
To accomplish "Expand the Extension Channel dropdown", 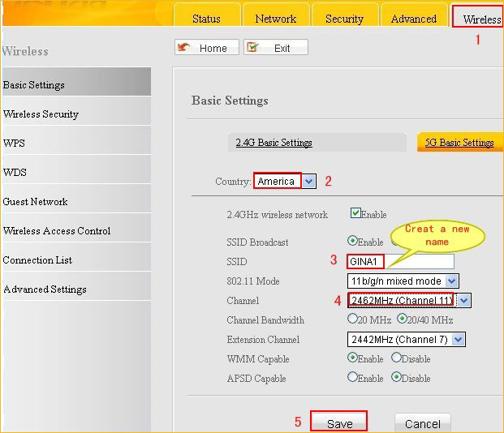I will [x=459, y=340].
